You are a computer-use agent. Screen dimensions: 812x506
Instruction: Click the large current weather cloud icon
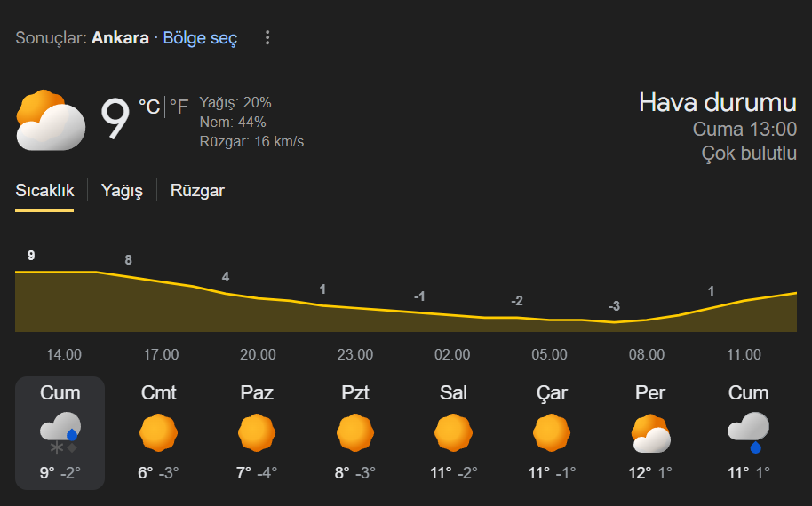pyautogui.click(x=51, y=120)
